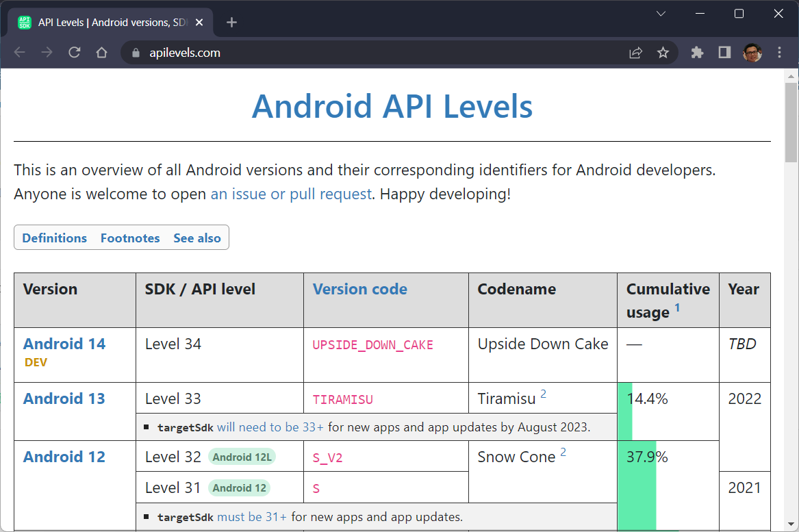
Task: Follow the 'will need to be 33+' link
Action: point(270,427)
